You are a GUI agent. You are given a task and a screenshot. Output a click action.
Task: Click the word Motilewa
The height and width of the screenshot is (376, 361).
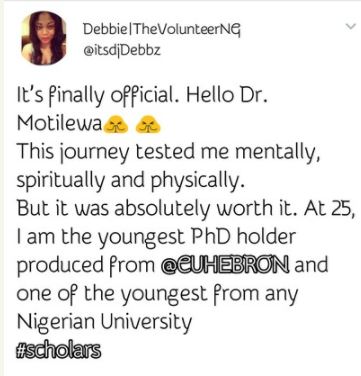pos(59,124)
